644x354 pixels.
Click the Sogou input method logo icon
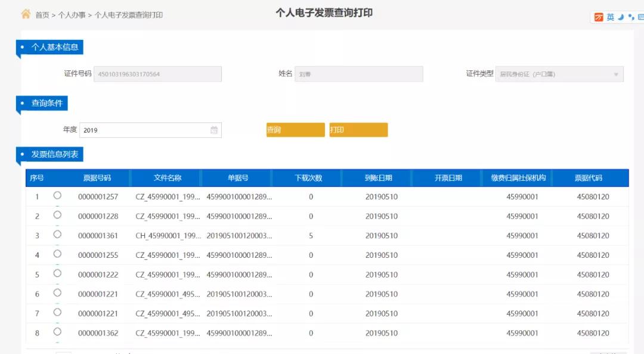tap(599, 17)
